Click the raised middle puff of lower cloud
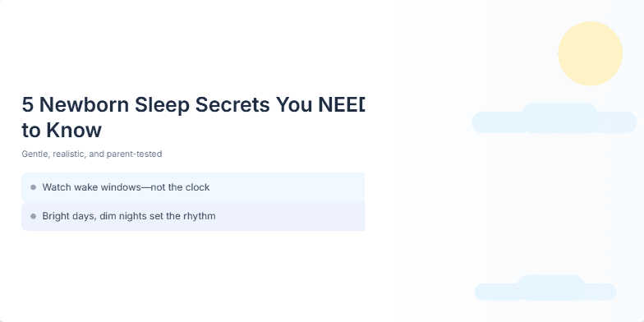644x322 pixels. point(550,287)
